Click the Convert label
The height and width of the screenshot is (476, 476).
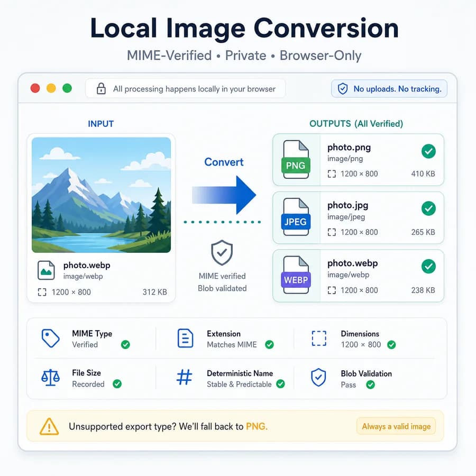(224, 162)
